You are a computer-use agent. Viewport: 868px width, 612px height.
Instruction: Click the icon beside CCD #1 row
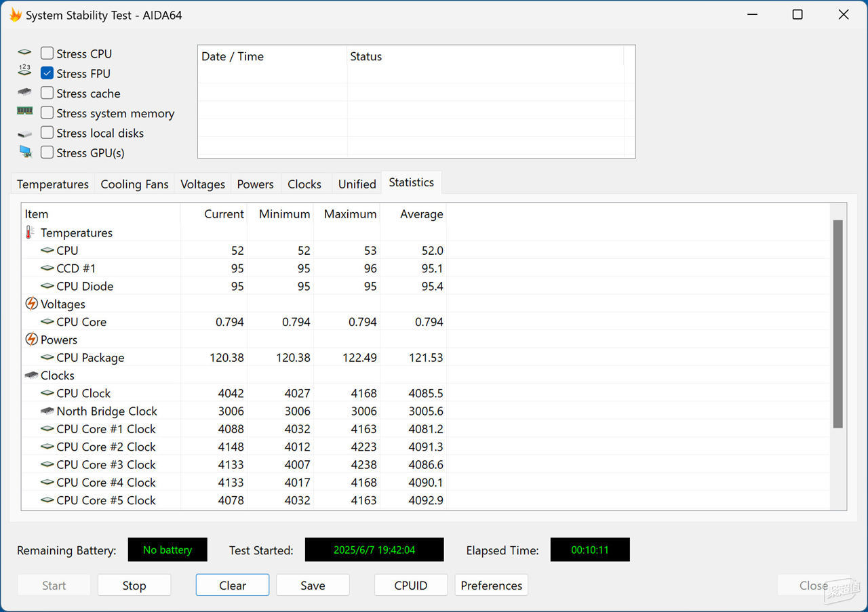pos(47,268)
